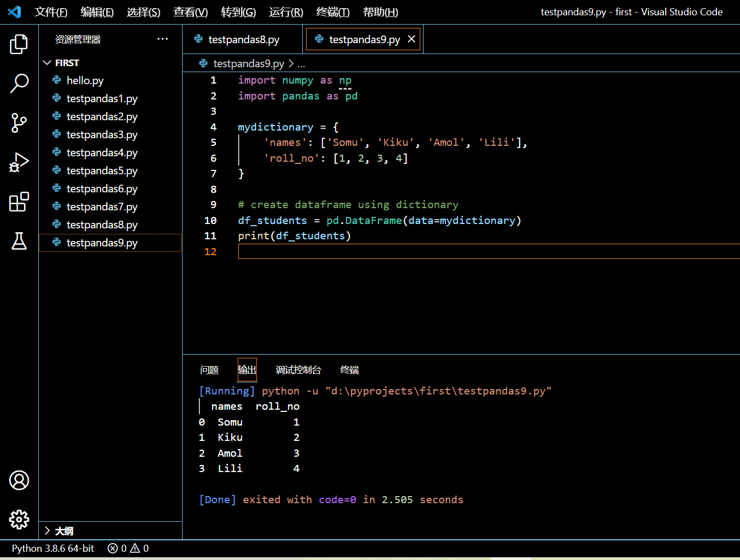This screenshot has height=560, width=740.
Task: Click Python 3.8.6 64-bit interpreter status
Action: (x=53, y=548)
